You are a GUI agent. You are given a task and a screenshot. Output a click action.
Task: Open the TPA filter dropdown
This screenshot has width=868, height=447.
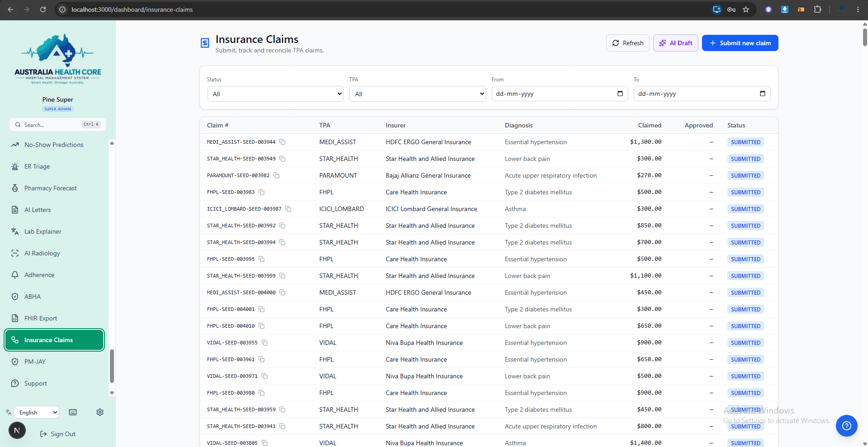click(x=417, y=94)
